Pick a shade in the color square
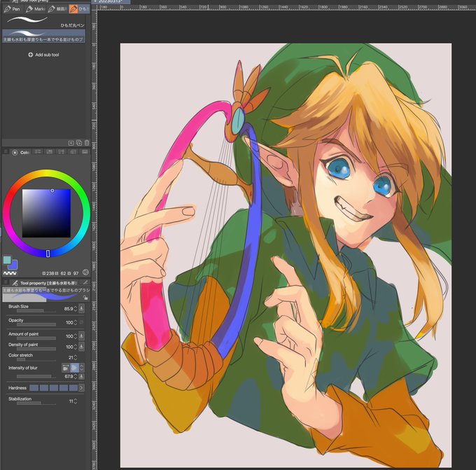This screenshot has width=476, height=470. pos(46,213)
